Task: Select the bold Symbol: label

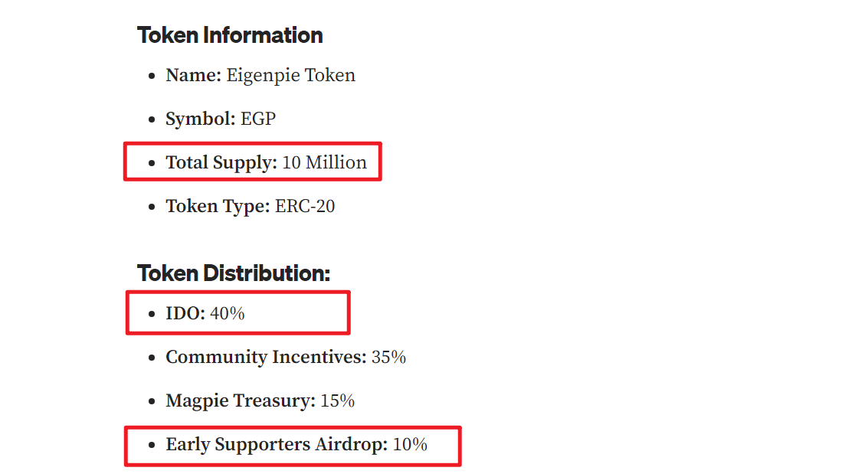Action: pos(201,119)
